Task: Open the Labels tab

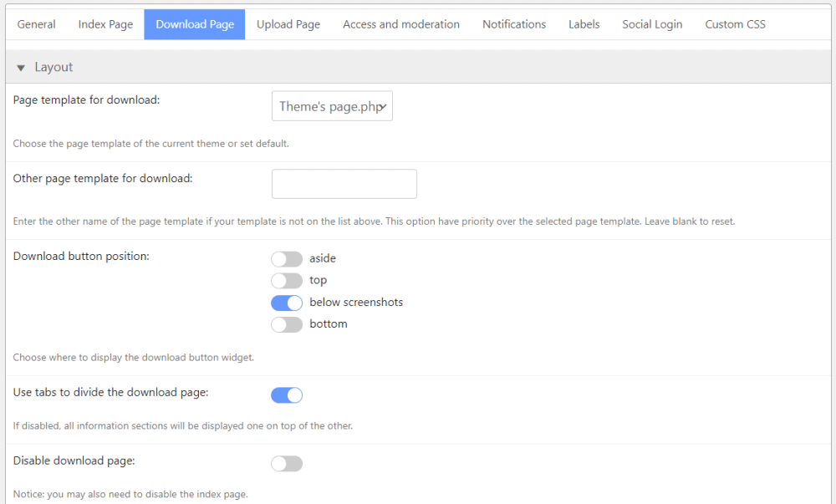Action: click(x=584, y=24)
